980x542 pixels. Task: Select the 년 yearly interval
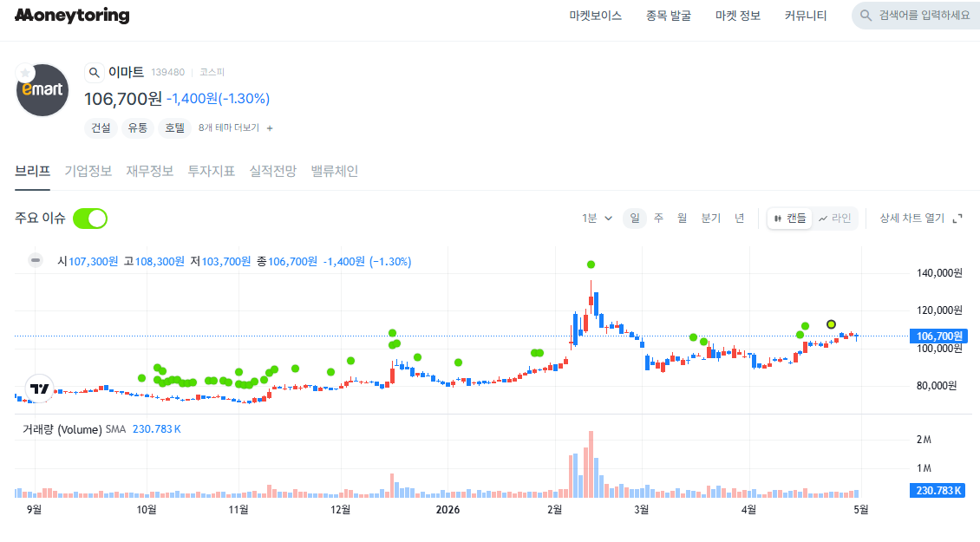(x=740, y=219)
